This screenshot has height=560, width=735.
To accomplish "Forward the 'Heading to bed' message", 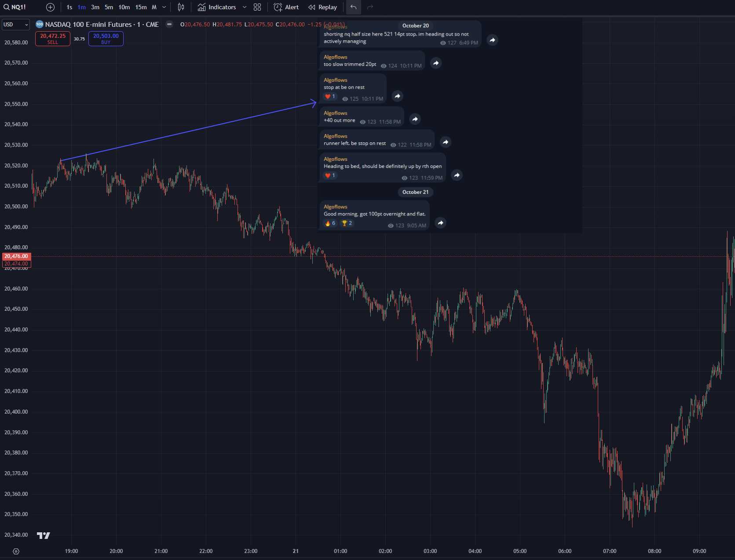I will [457, 175].
